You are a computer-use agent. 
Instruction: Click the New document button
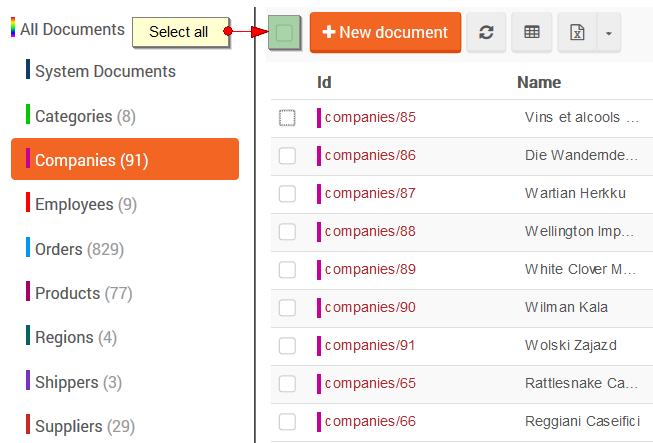tap(385, 32)
